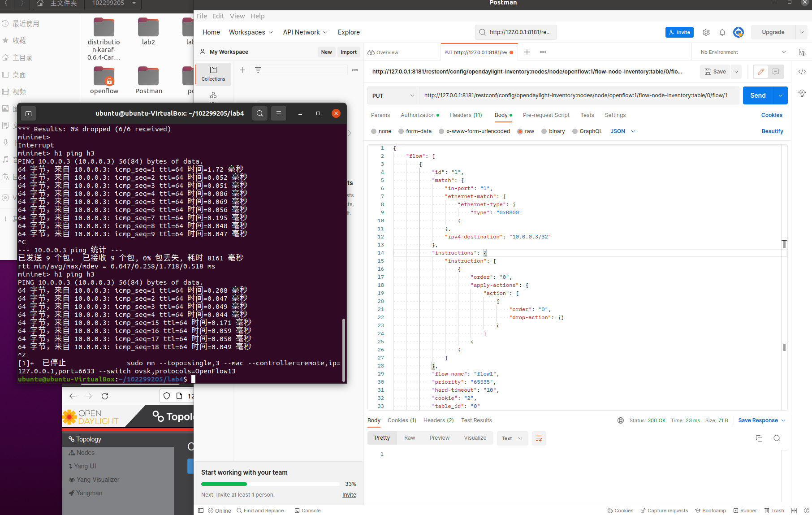Screen dimensions: 812x515
Task: Add a new request tab with plus icon
Action: coord(527,52)
